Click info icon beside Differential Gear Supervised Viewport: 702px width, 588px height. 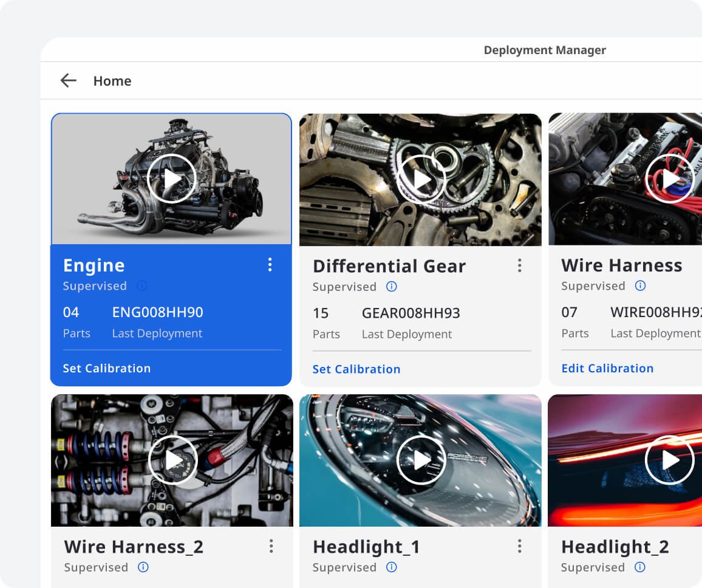392,286
